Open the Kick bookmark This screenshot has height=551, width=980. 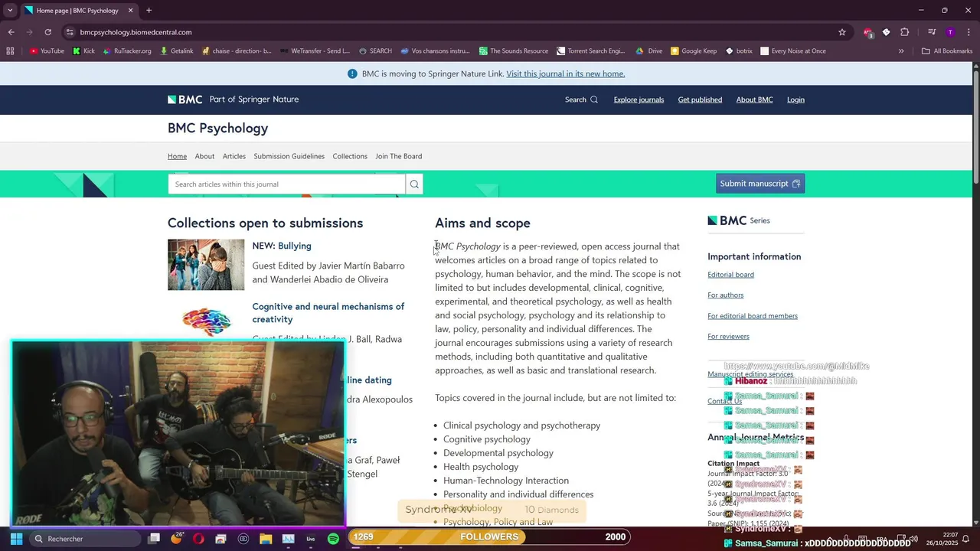(x=84, y=51)
